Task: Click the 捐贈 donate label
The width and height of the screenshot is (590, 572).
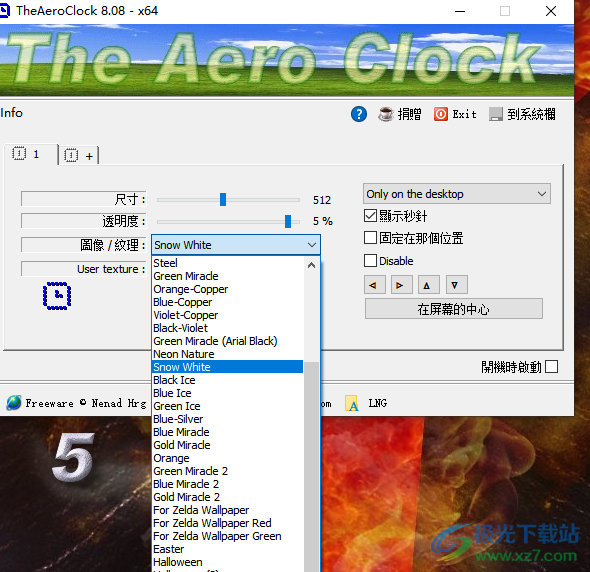Action: click(409, 114)
